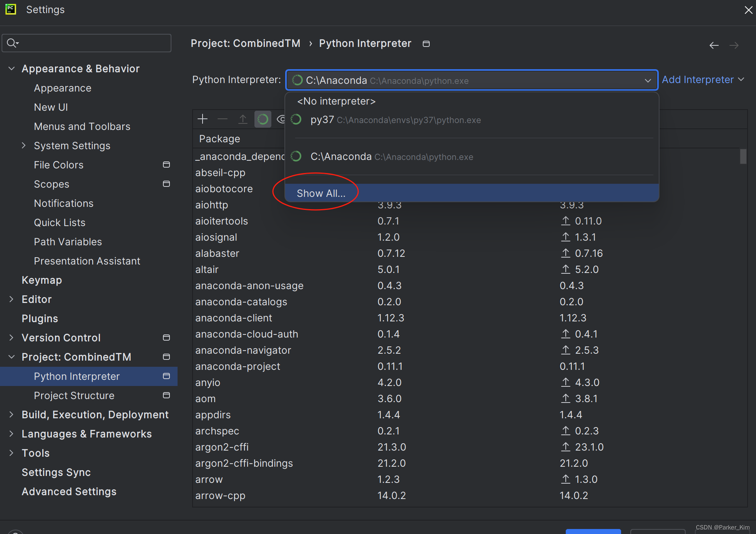Click the Project: CombinedTM breadcrumb

pyautogui.click(x=246, y=43)
